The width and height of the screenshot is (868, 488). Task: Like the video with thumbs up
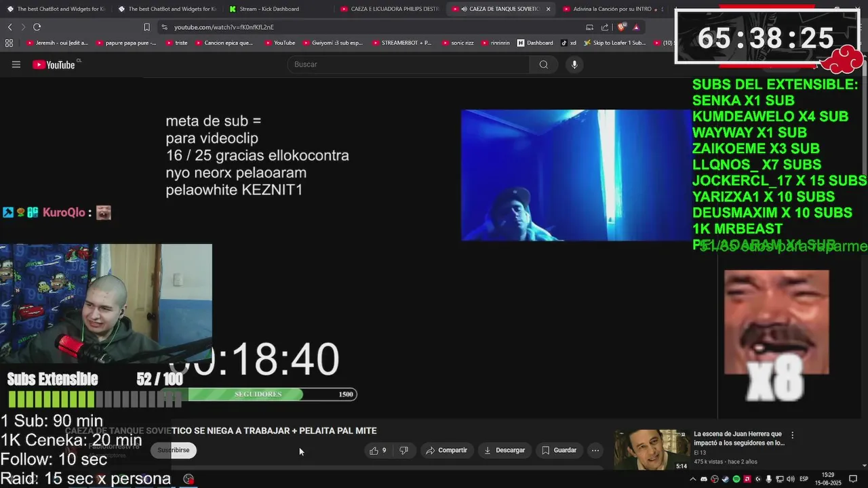tap(378, 450)
